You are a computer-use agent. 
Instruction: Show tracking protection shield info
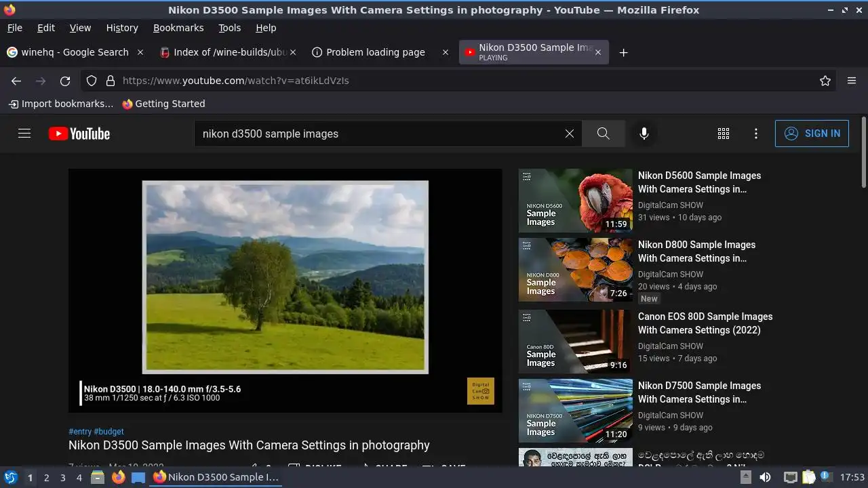[92, 81]
